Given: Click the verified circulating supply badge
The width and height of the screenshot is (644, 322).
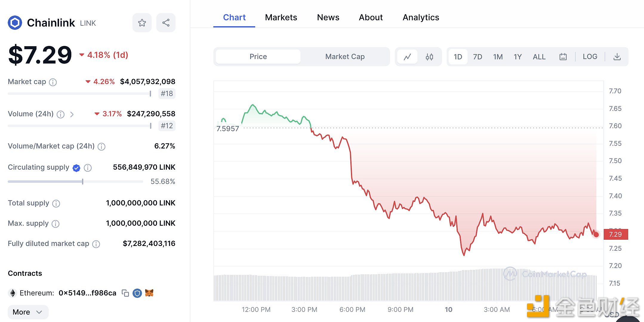Looking at the screenshot, I should click(76, 168).
